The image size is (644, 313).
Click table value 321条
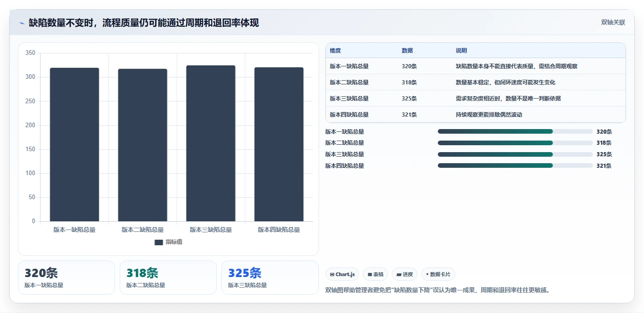tap(409, 115)
